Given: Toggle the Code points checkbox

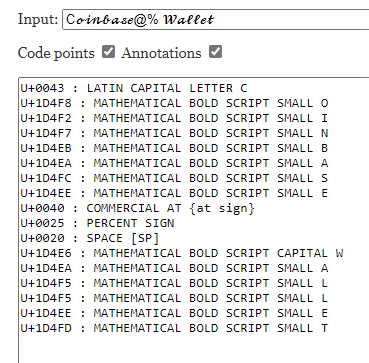Looking at the screenshot, I should pos(108,52).
